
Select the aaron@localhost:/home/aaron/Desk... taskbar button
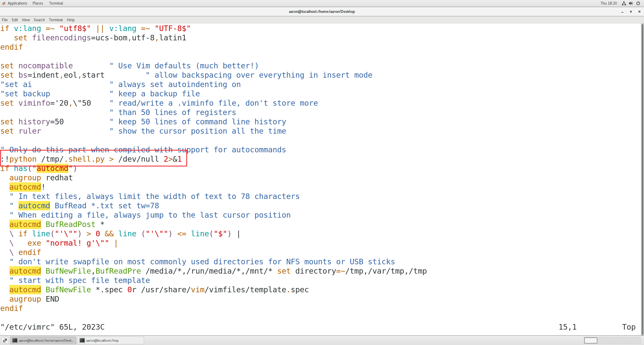pos(43,340)
